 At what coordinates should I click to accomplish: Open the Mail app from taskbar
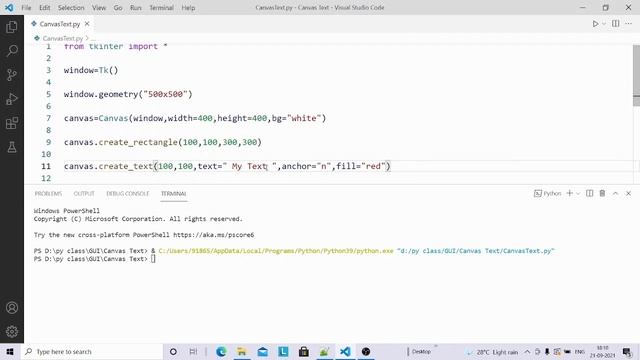262,351
